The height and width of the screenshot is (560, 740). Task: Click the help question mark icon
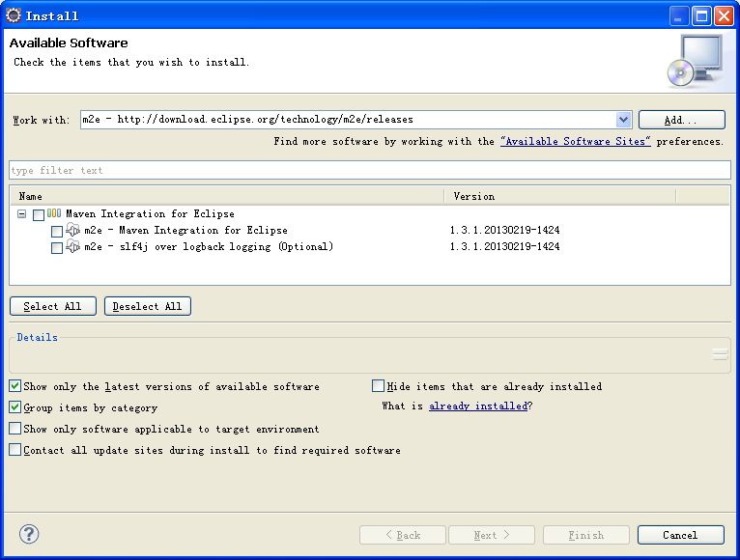(29, 534)
